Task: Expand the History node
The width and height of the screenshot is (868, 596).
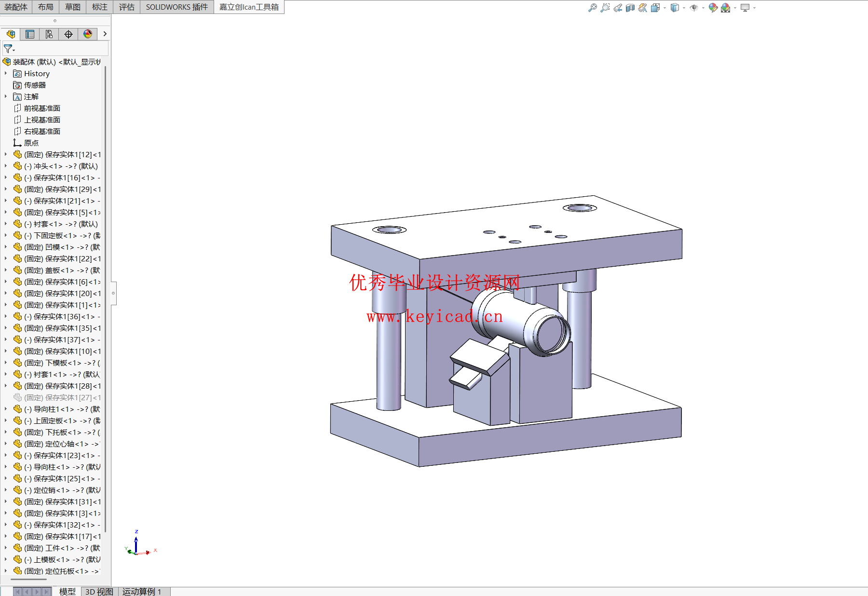Action: click(6, 73)
